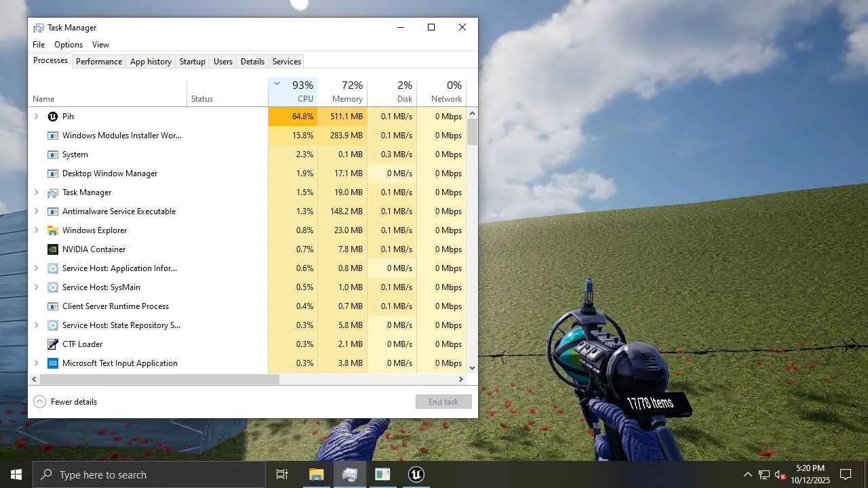
Task: Expand the Pih process group
Action: [x=37, y=117]
